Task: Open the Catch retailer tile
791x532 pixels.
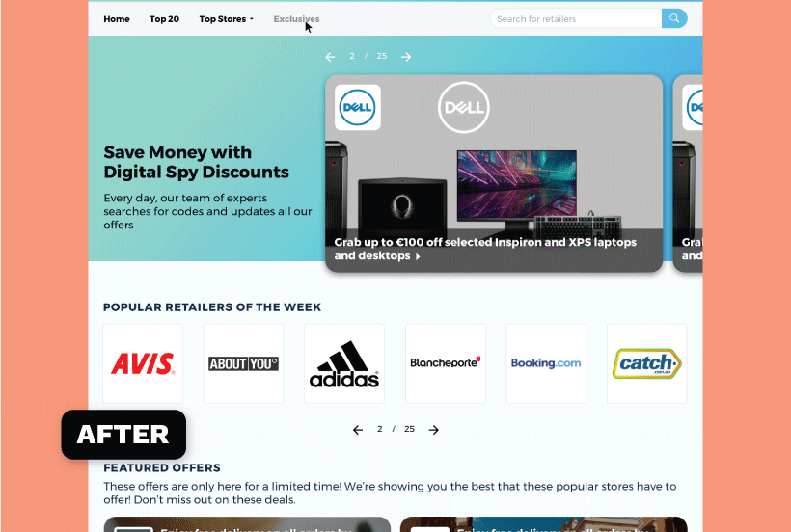Action: pos(647,363)
